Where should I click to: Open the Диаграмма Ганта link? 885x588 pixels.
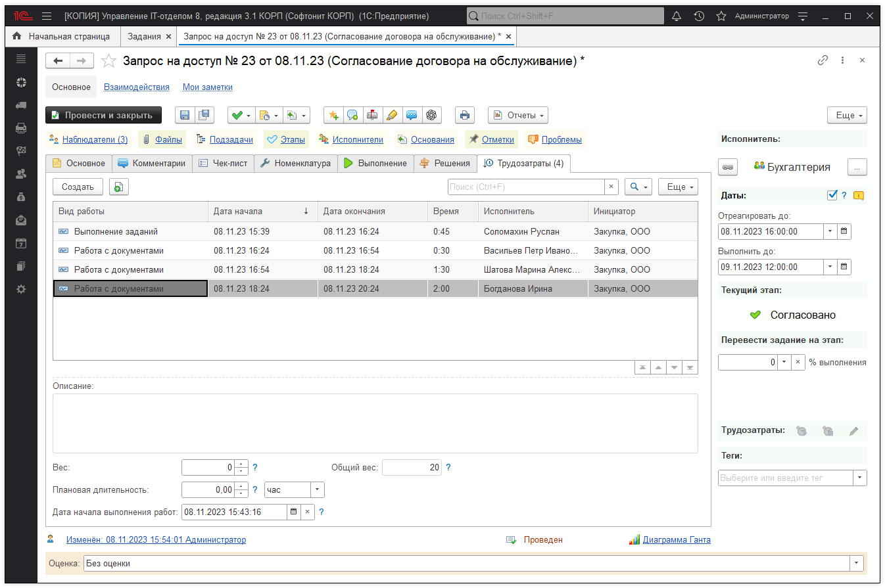tap(677, 540)
